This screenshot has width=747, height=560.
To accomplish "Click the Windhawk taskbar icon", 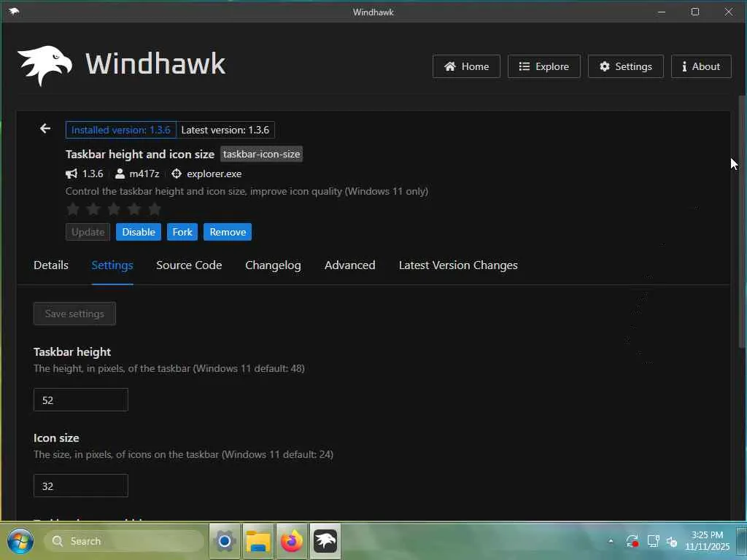I will point(325,542).
